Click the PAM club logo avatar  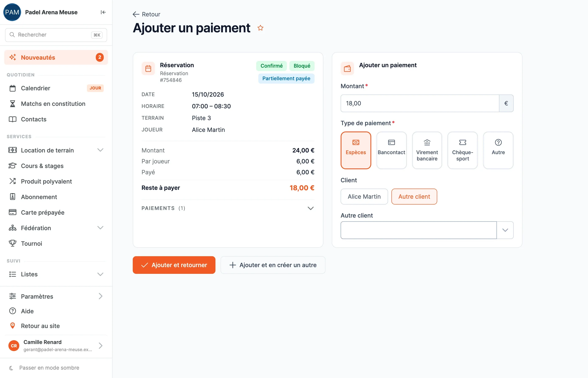[x=12, y=12]
